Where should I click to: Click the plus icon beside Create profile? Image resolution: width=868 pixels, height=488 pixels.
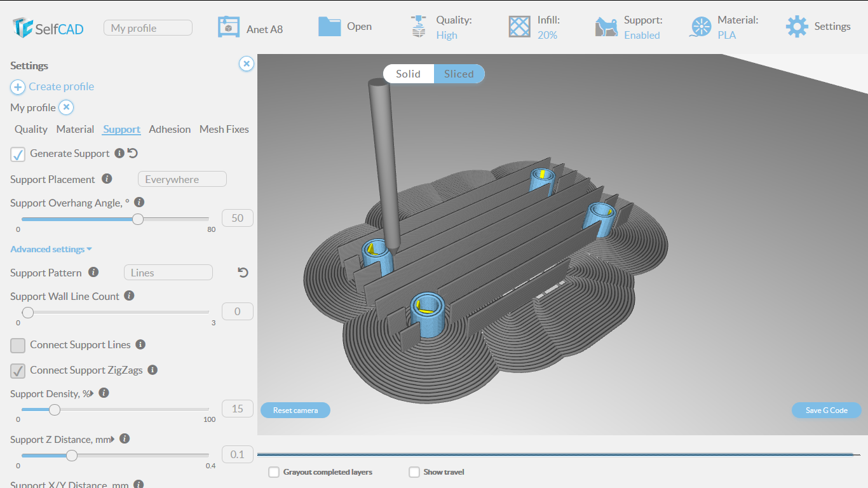[x=18, y=87]
